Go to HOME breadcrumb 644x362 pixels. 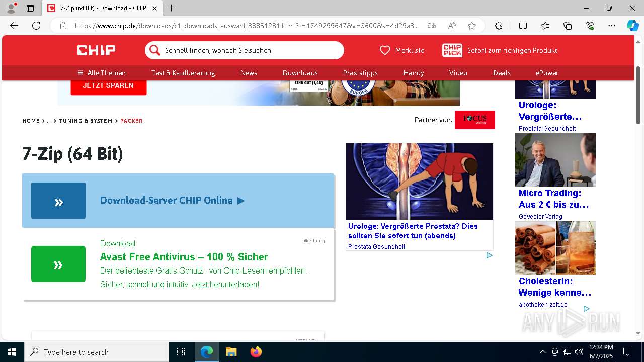click(31, 121)
